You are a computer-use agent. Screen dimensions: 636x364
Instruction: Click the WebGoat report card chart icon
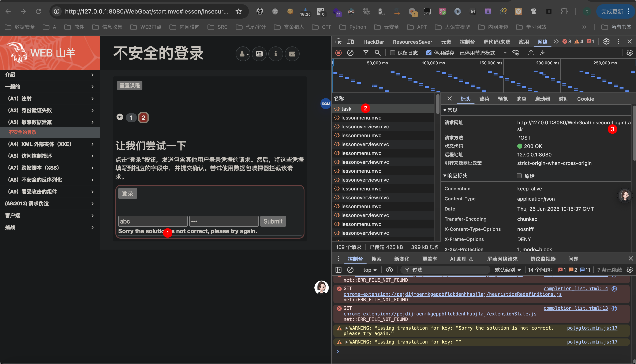[259, 54]
